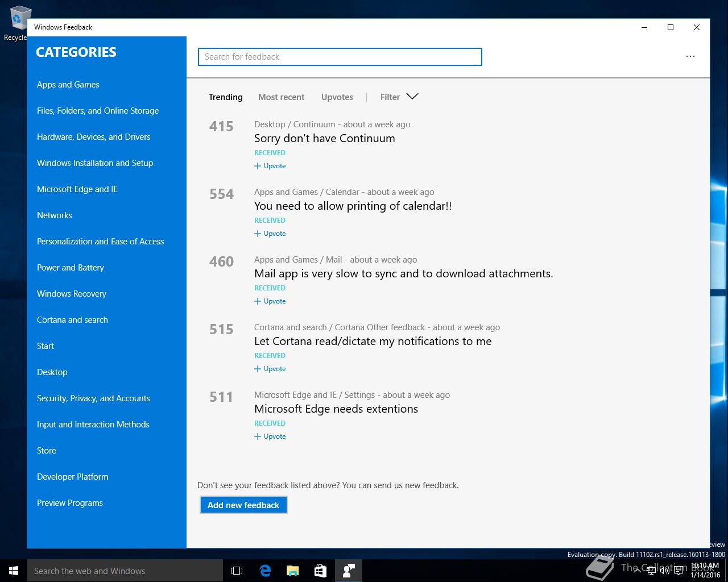Open the Store category in sidebar
The width and height of the screenshot is (728, 582).
47,451
